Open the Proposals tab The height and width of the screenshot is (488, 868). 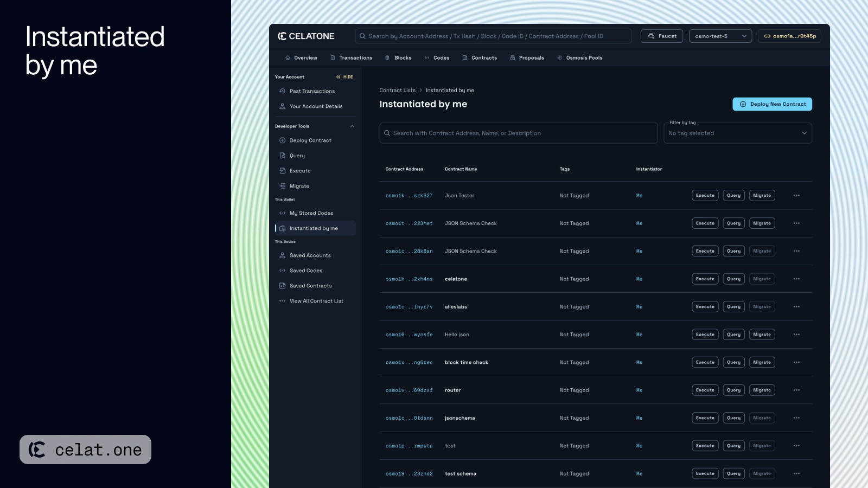click(x=527, y=57)
